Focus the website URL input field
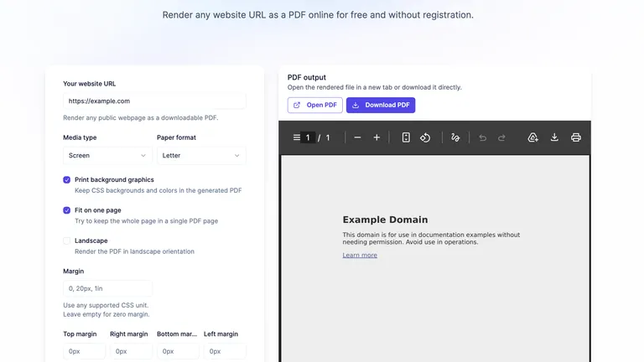 (x=154, y=101)
